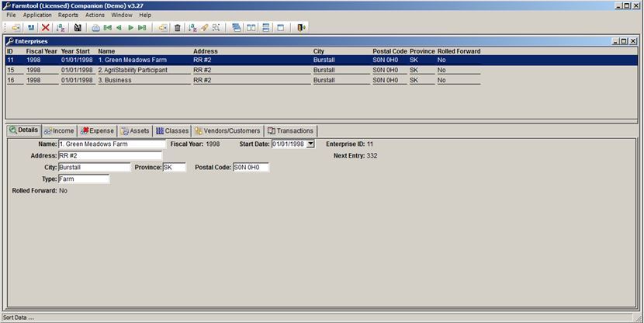Go to previous record with green arrow
Screen dimensions: 644x323
(119, 27)
